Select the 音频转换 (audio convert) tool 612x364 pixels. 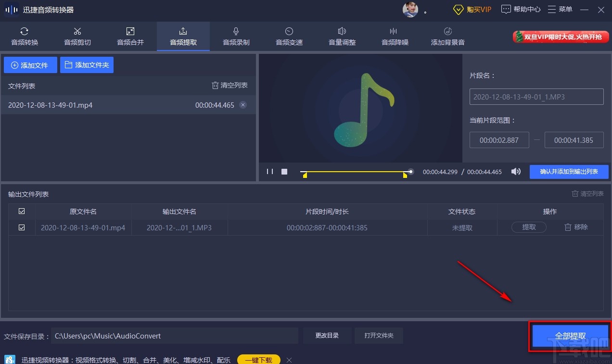pos(24,36)
